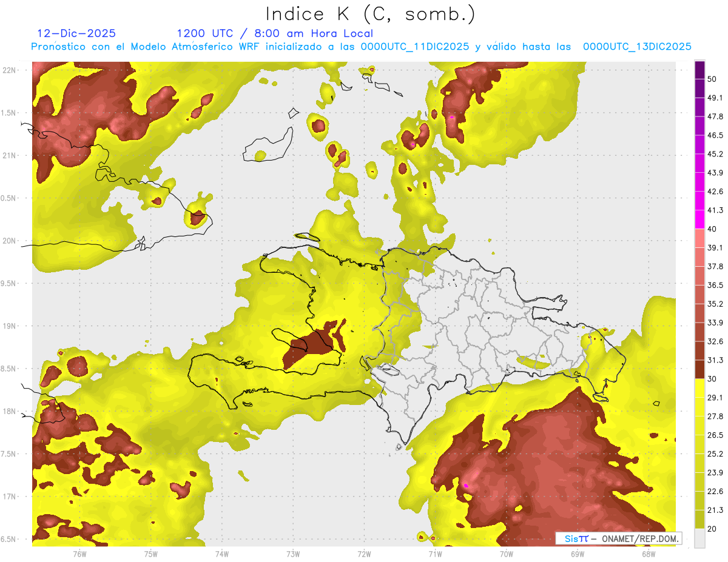Click the '47.8' color scale value
The width and height of the screenshot is (728, 562).
715,116
